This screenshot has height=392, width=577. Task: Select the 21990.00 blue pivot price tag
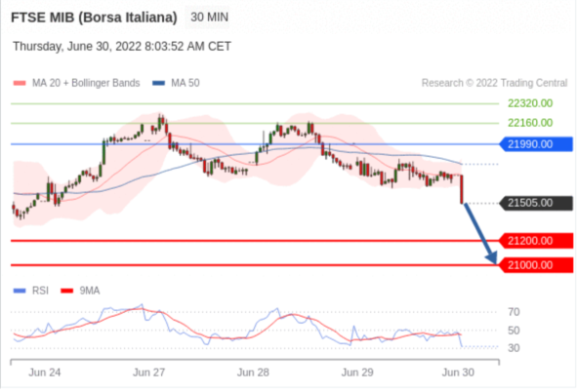click(536, 144)
